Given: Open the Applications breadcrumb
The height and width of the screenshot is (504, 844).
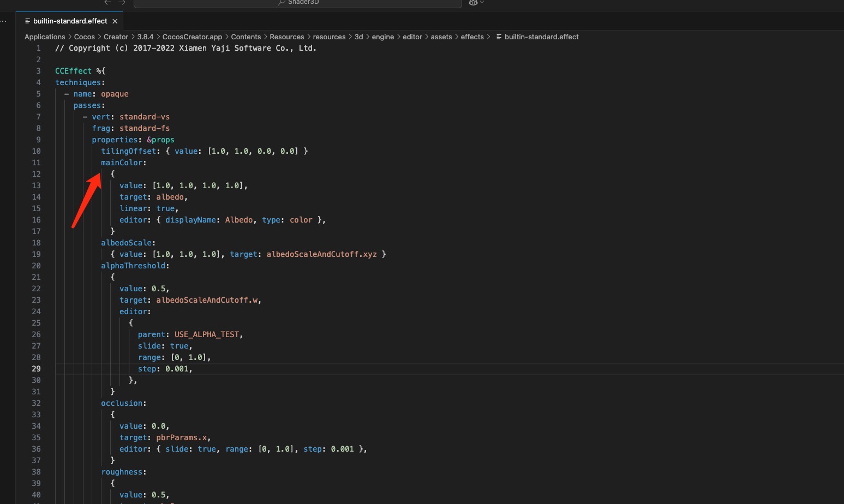Looking at the screenshot, I should click(45, 37).
